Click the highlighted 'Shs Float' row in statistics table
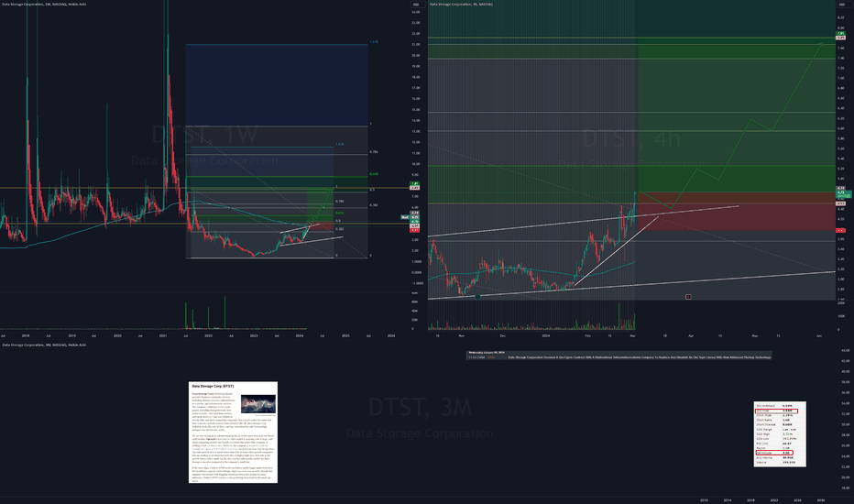Viewport: 854px width, 504px height. [777, 411]
